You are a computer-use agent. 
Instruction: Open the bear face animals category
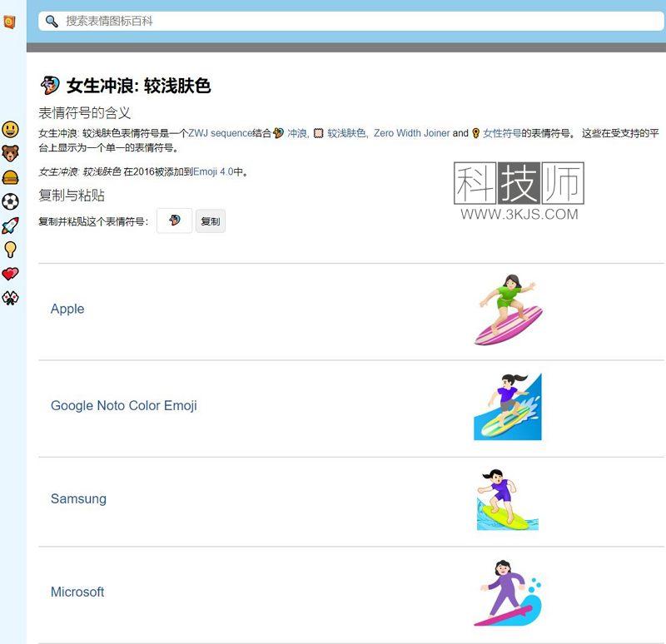[x=10, y=153]
